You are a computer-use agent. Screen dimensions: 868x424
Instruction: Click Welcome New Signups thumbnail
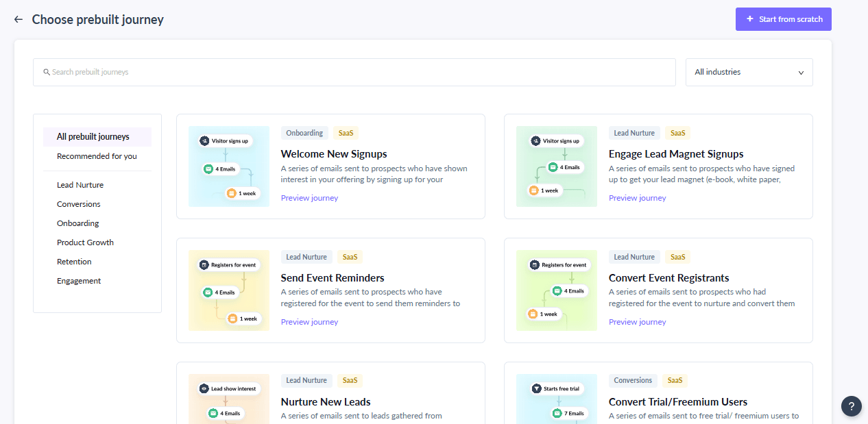coord(229,166)
